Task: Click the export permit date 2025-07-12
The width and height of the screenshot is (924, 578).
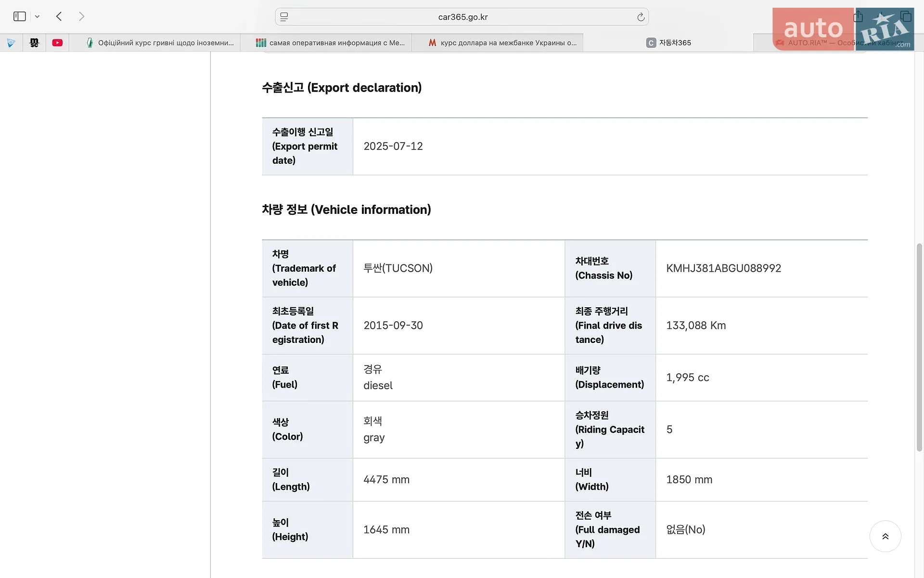Action: click(x=393, y=146)
